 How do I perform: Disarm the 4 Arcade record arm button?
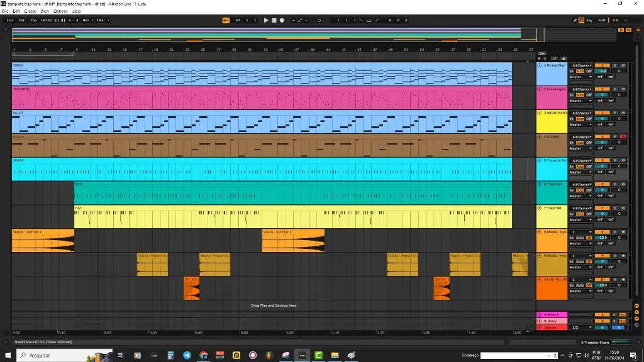pyautogui.click(x=623, y=136)
